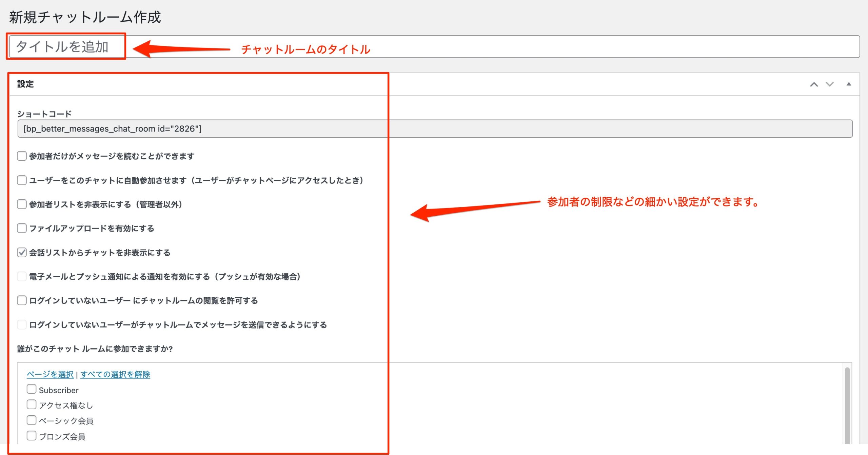Click the move-up arrow in settings panel header

coord(814,84)
